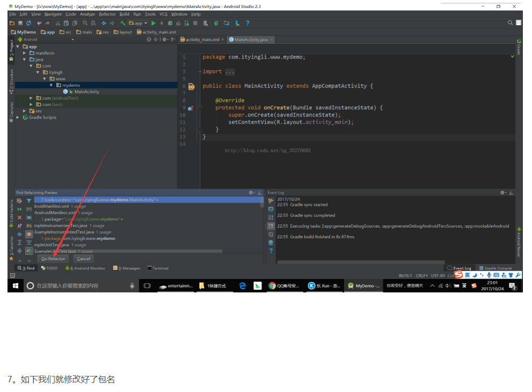Image resolution: width=532 pixels, height=392 pixels.
Task: Click the Cut scissors icon
Action: tap(58, 23)
